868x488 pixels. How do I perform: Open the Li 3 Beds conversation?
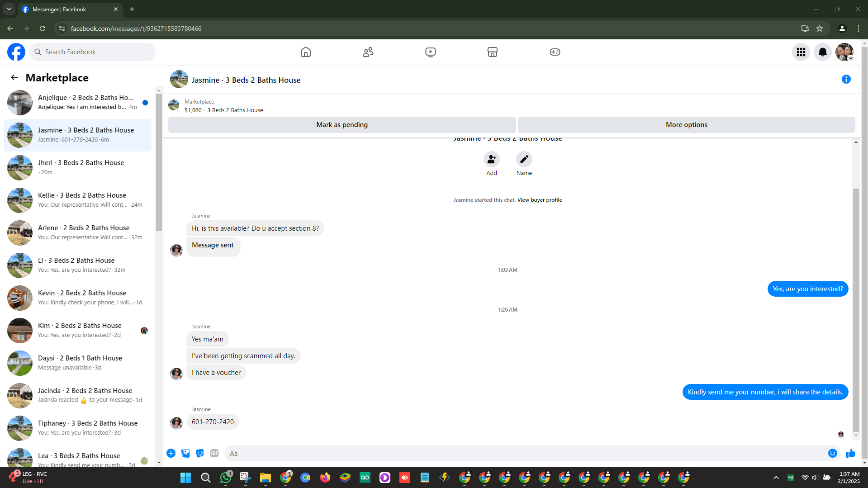(x=77, y=265)
